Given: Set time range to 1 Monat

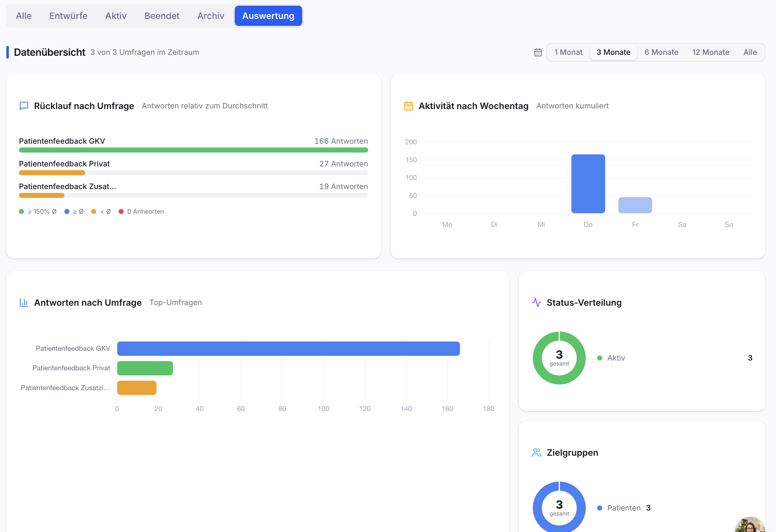Looking at the screenshot, I should [x=568, y=52].
